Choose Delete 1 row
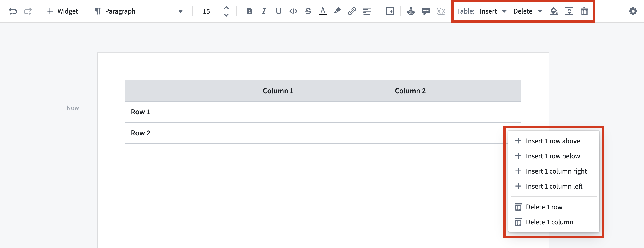This screenshot has width=644, height=248. (554, 207)
